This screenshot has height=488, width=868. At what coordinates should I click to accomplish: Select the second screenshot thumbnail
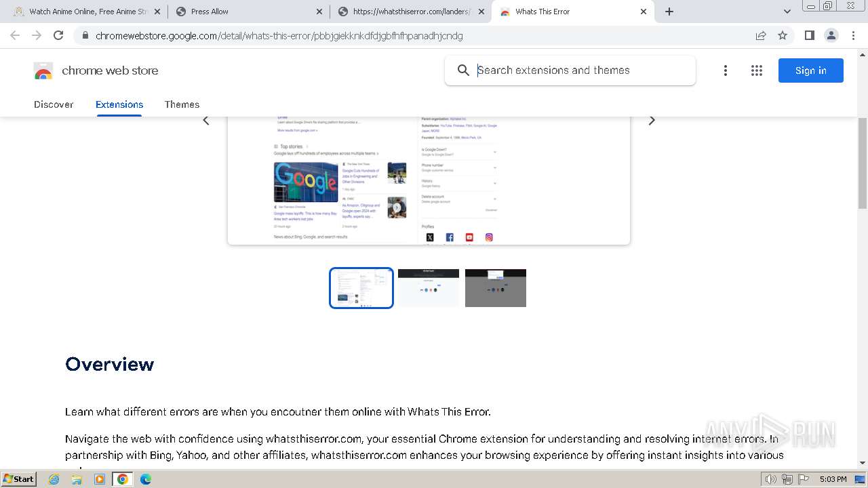click(429, 288)
